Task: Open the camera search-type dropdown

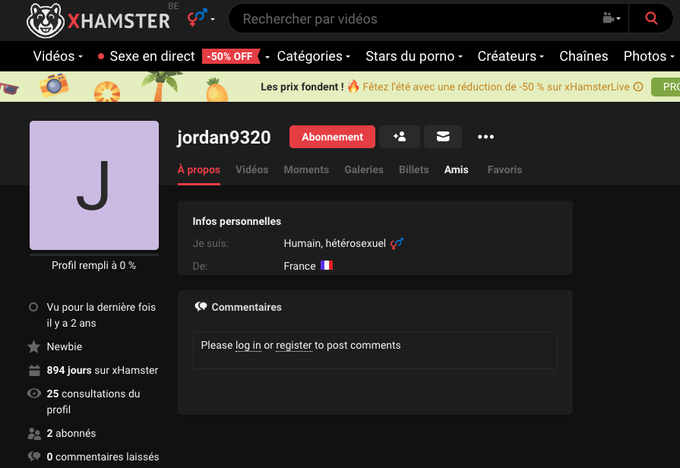Action: (611, 18)
